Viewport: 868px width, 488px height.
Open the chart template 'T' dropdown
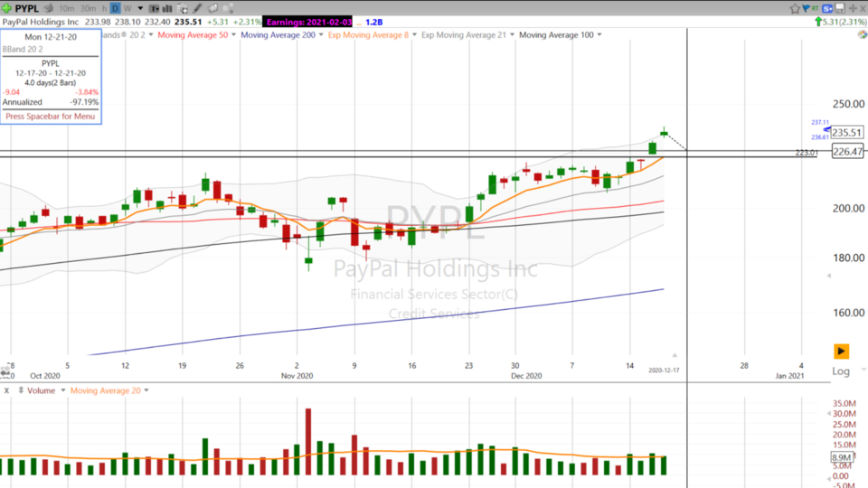click(x=154, y=8)
